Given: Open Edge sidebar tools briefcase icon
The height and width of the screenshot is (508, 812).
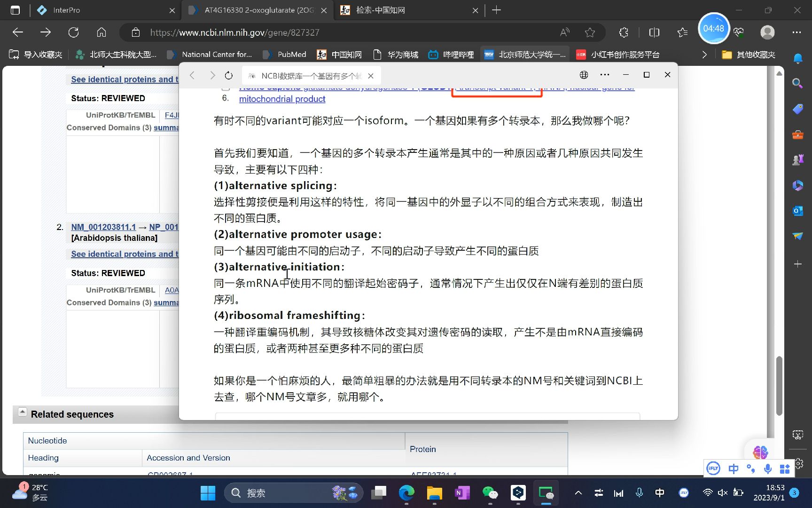Looking at the screenshot, I should pyautogui.click(x=797, y=135).
